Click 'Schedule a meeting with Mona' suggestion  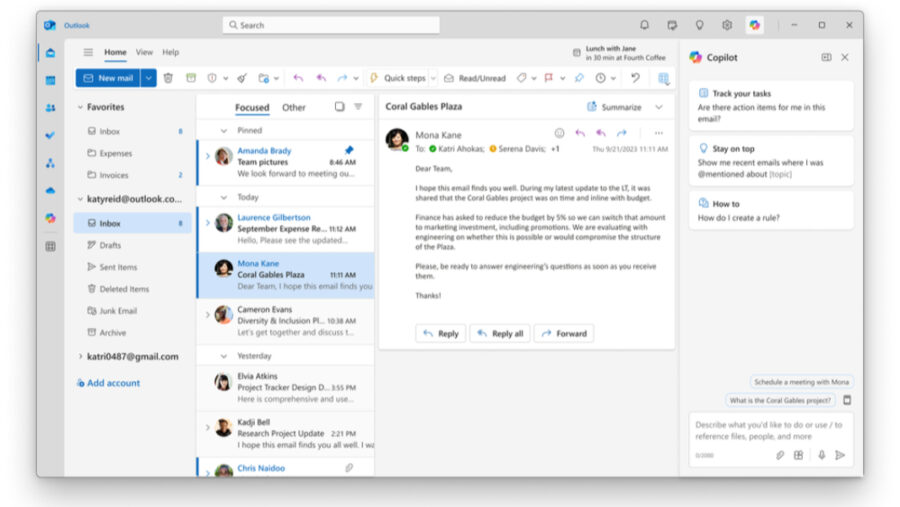point(801,382)
